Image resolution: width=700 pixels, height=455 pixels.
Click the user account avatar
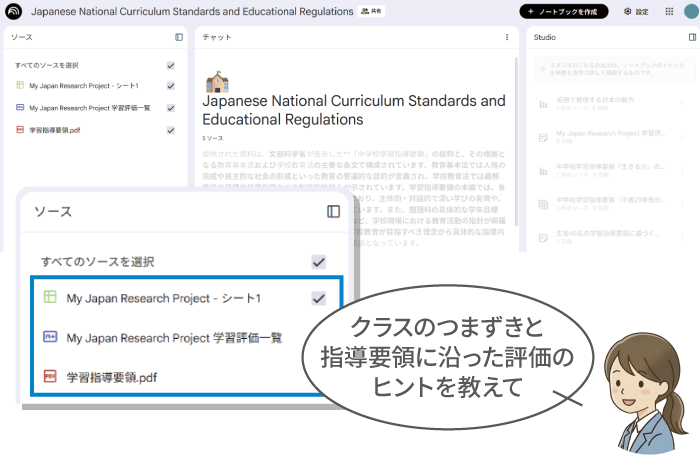pyautogui.click(x=690, y=11)
